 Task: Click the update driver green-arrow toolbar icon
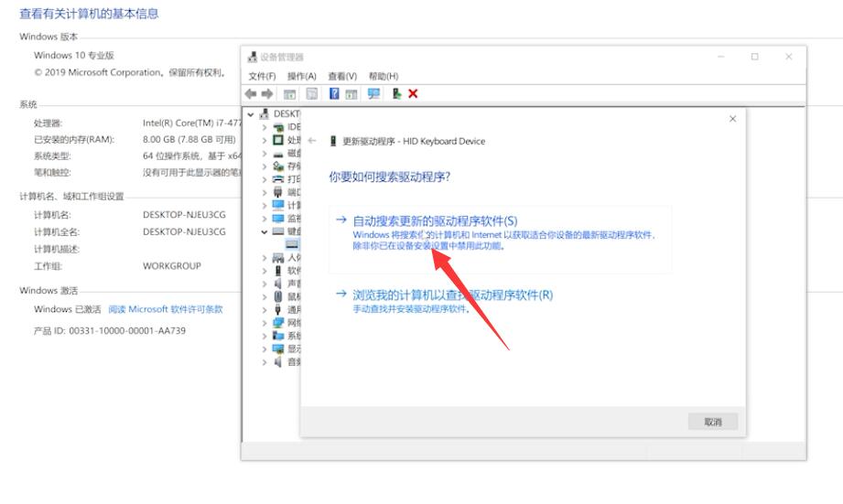coord(396,94)
